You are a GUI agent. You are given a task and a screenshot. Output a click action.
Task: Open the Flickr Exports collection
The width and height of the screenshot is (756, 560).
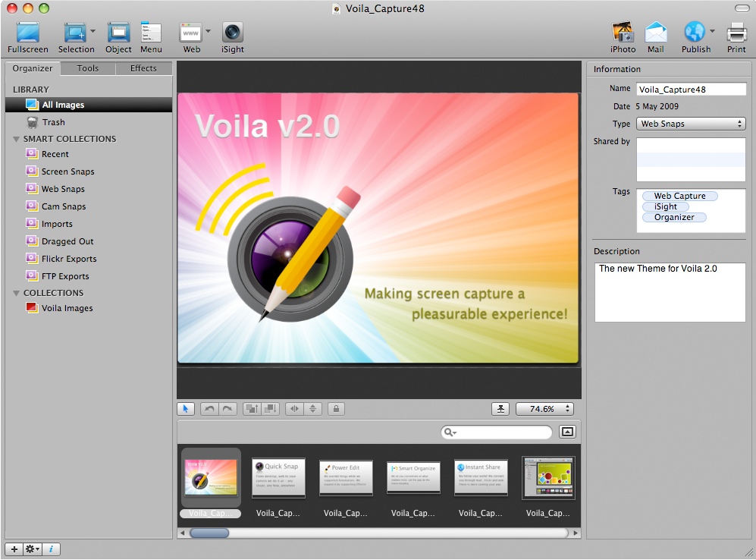point(89,259)
